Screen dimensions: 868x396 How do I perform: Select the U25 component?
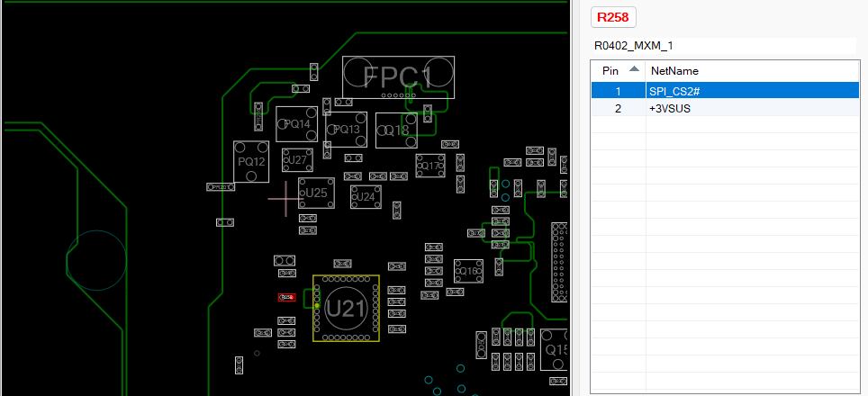317,193
